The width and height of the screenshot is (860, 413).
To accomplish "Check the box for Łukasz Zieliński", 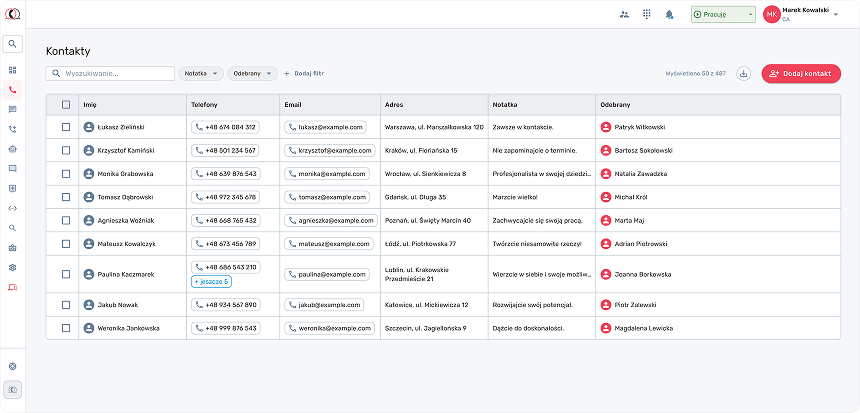I will tap(66, 127).
